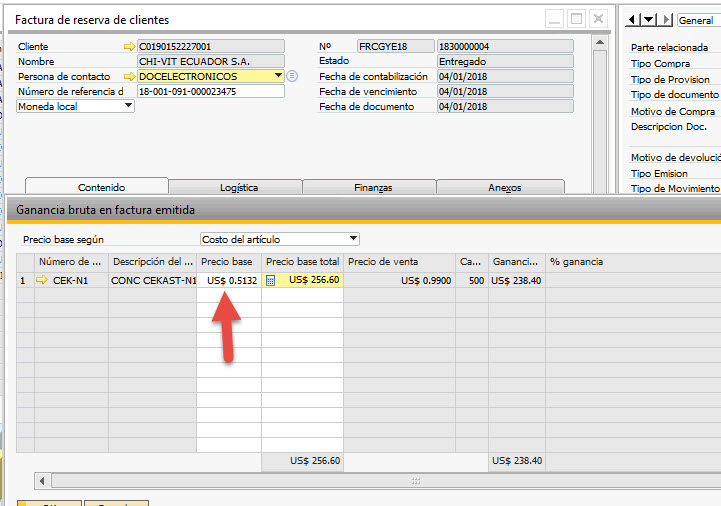Click the contact details round icon
Image resolution: width=721 pixels, height=506 pixels.
pos(292,77)
